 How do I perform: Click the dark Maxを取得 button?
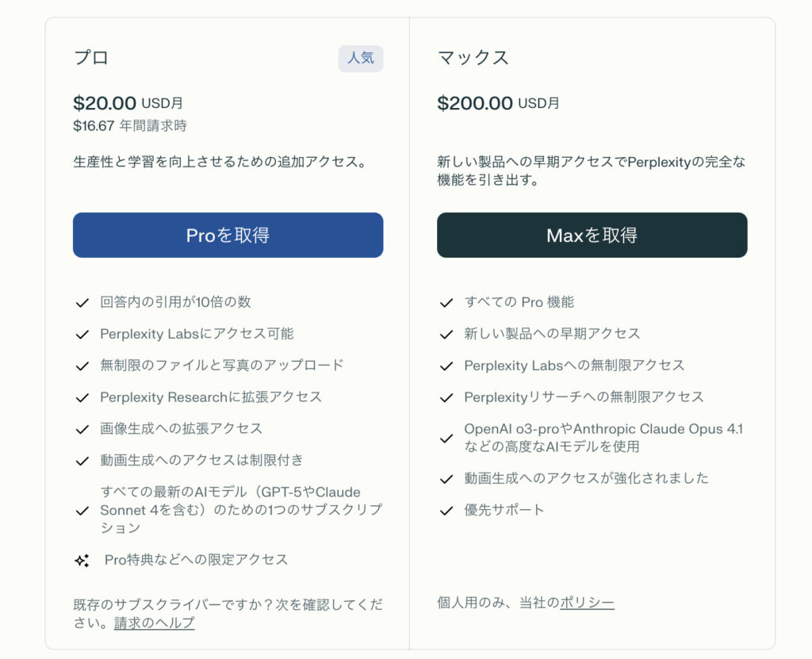592,235
